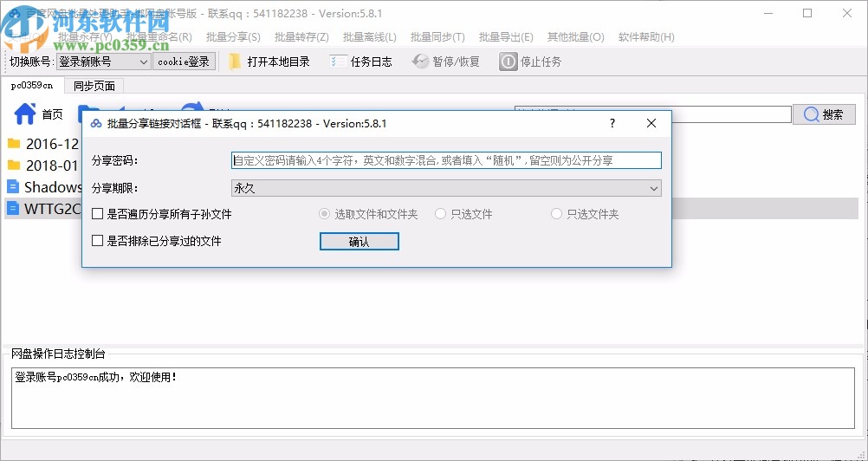Open the 批量同步(T) menu
The height and width of the screenshot is (461, 868).
(437, 37)
